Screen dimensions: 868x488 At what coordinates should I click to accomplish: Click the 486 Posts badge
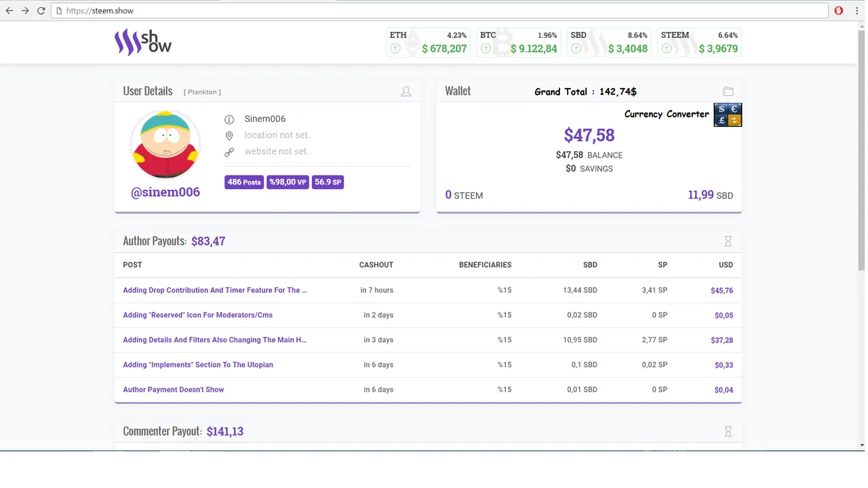(x=244, y=182)
